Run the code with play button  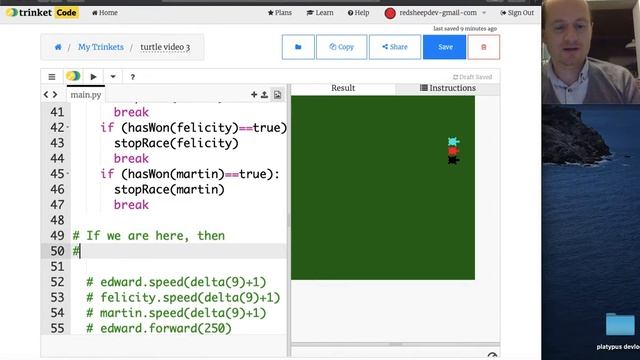(93, 77)
